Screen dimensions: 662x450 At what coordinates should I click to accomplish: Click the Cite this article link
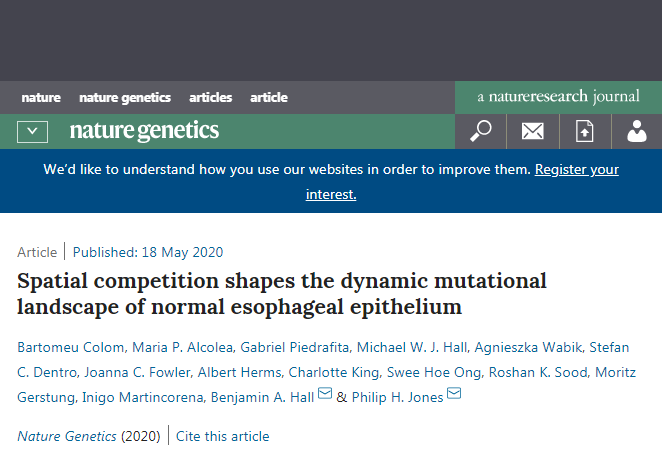[224, 436]
